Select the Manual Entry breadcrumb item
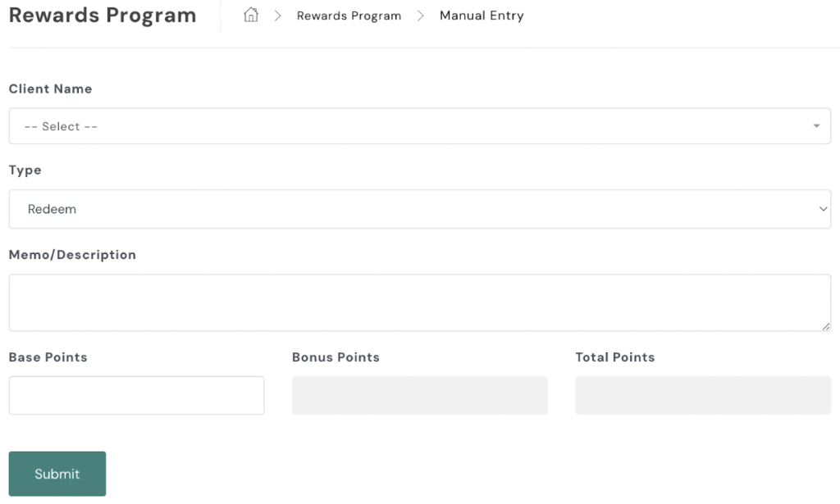 point(482,16)
